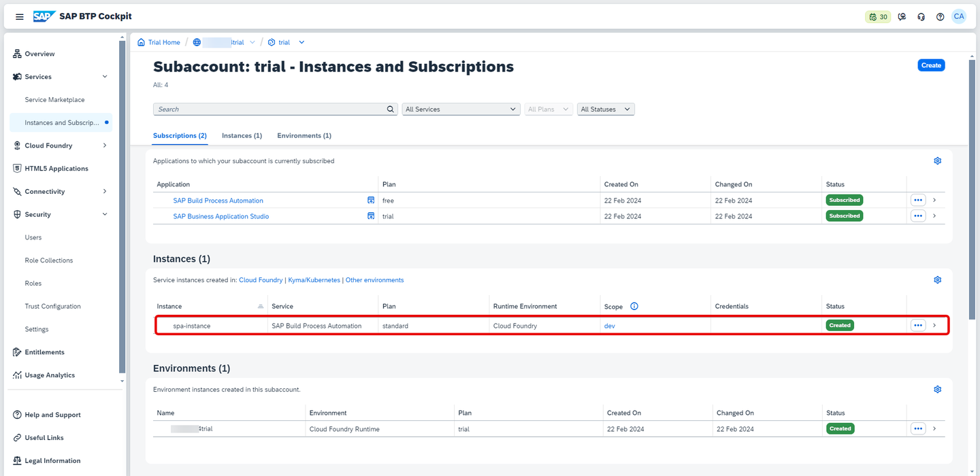
Task: Click the SAP logo
Action: (44, 16)
